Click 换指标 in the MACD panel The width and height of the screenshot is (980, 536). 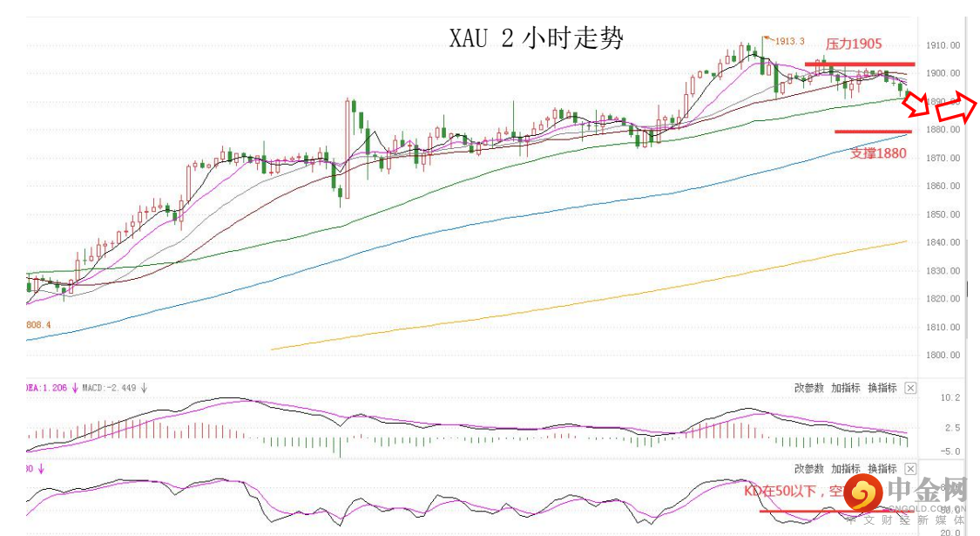pos(882,389)
